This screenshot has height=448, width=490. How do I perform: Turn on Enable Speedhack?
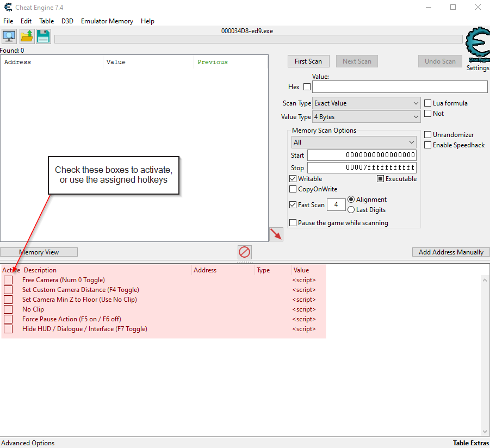point(427,145)
